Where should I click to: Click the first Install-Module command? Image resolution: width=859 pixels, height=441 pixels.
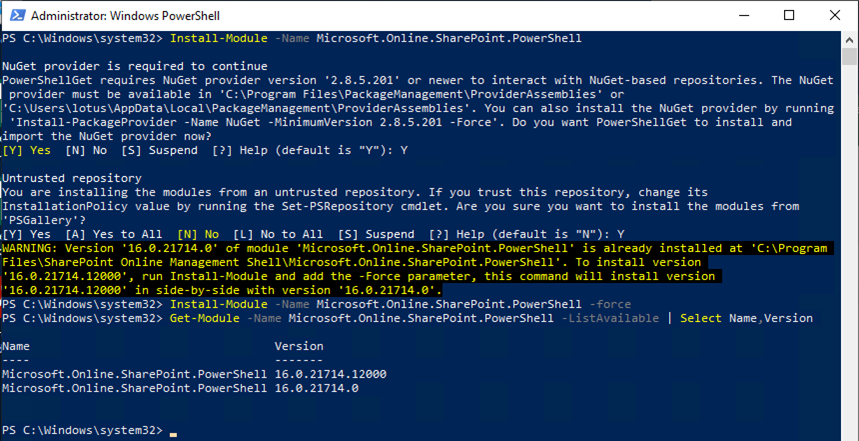click(x=219, y=39)
